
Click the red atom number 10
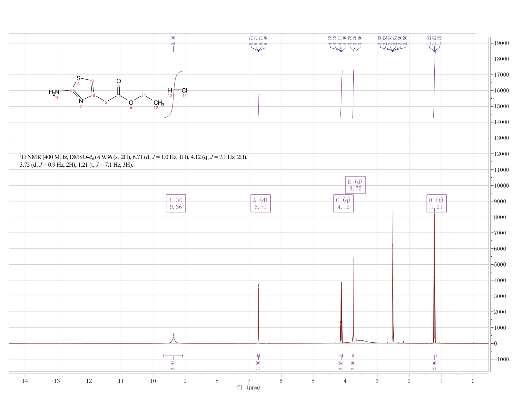tap(57, 98)
